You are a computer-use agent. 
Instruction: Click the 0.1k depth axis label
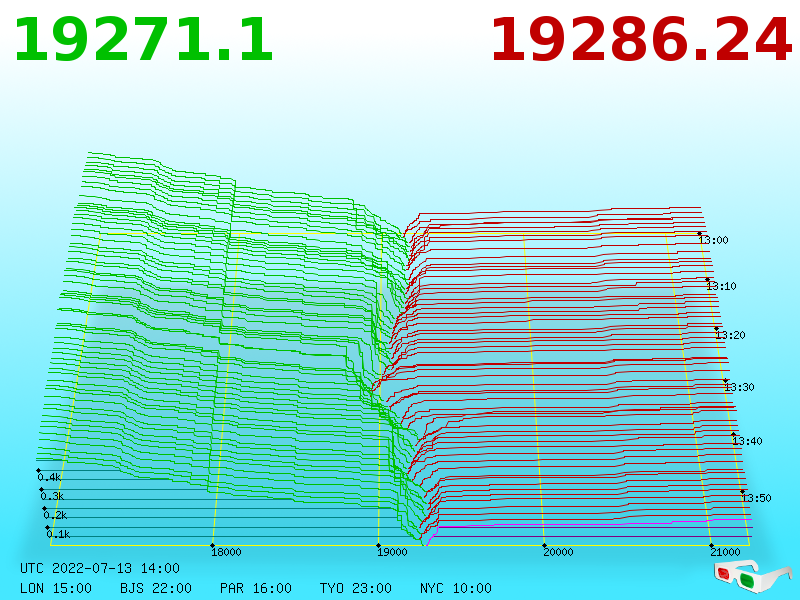tap(58, 534)
